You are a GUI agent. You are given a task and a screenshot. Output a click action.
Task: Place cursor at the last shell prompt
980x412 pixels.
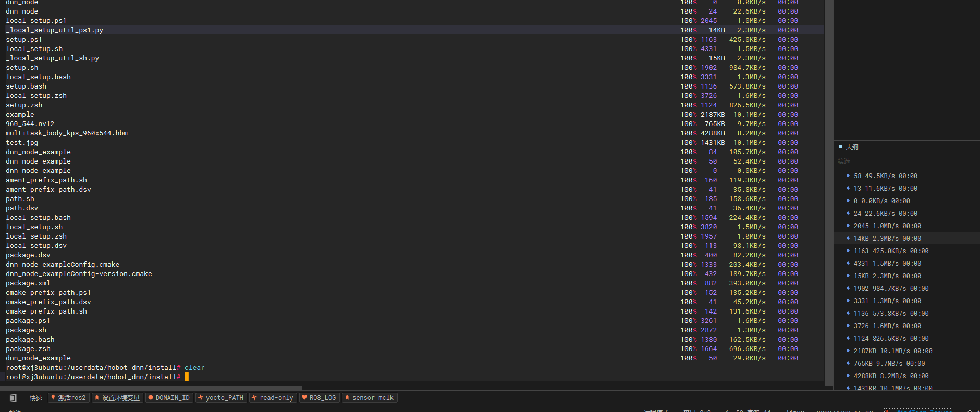187,377
